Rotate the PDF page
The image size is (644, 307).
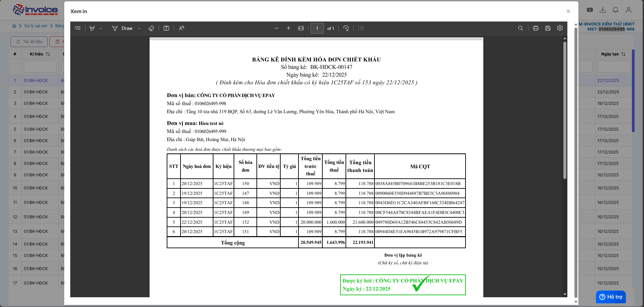click(346, 28)
